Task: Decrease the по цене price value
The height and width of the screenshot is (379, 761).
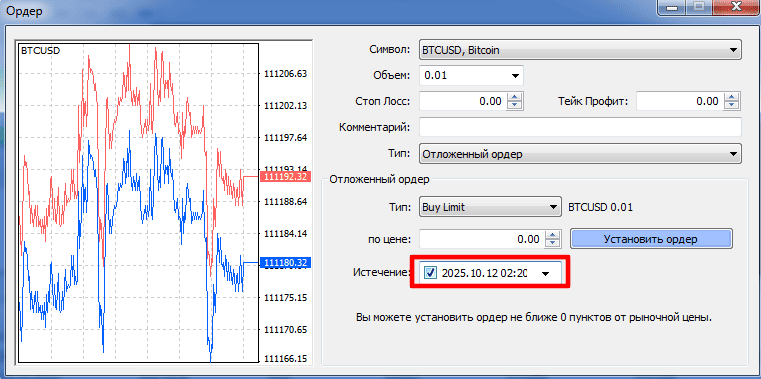Action: point(552,244)
